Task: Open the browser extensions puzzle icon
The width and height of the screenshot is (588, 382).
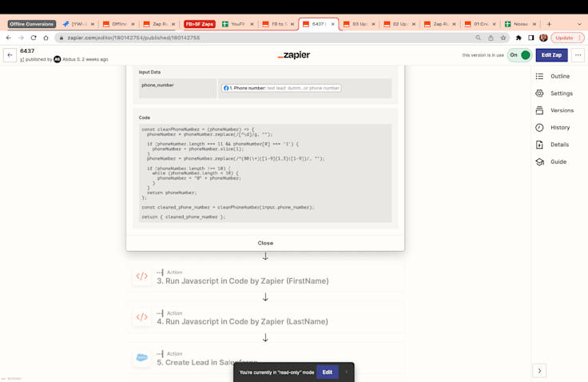Action: point(518,38)
